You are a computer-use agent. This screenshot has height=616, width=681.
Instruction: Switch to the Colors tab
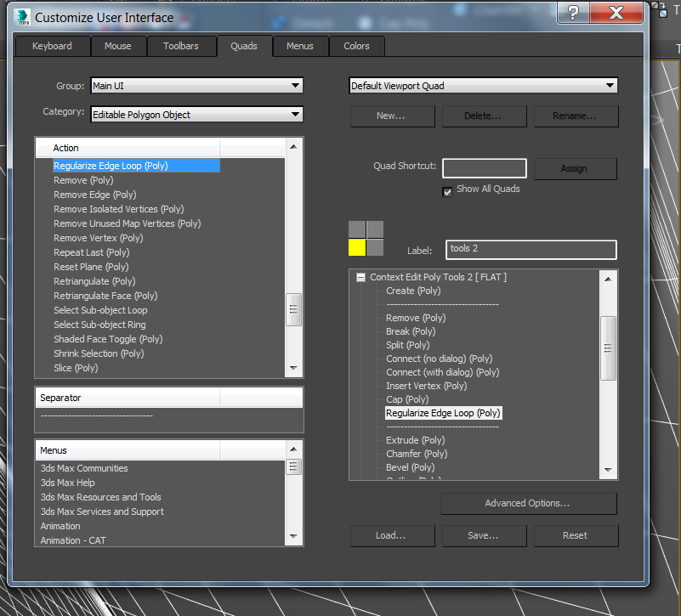tap(356, 46)
